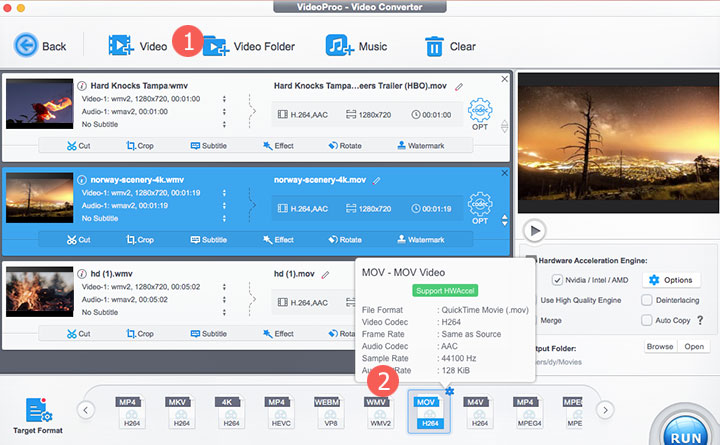Expand subtitle selector for norway-scenery-4k
The height and width of the screenshot is (445, 720).
224,219
